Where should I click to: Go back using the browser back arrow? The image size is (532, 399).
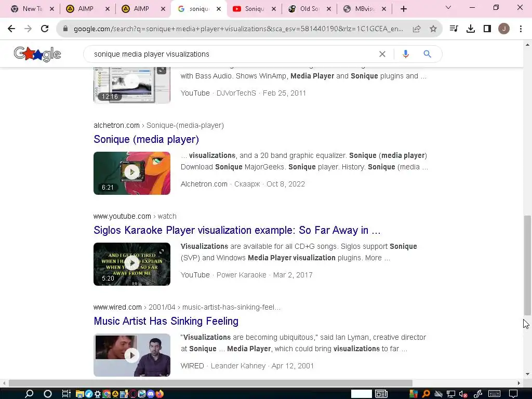pyautogui.click(x=11, y=29)
